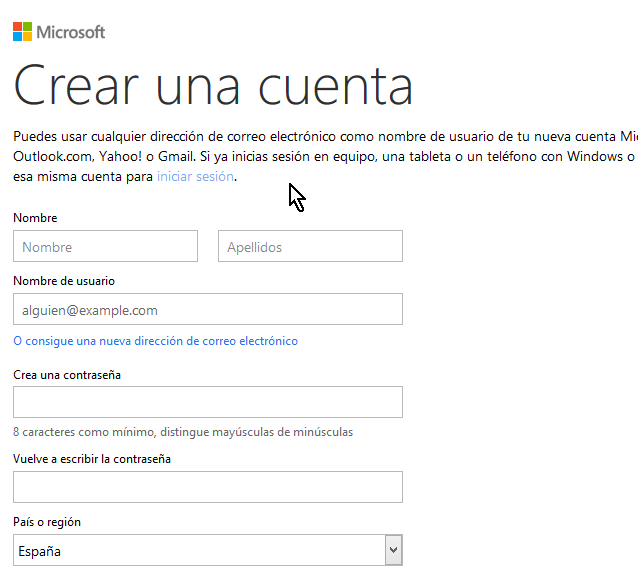Click the alguien@example.com username field
638x572 pixels.
pyautogui.click(x=208, y=309)
